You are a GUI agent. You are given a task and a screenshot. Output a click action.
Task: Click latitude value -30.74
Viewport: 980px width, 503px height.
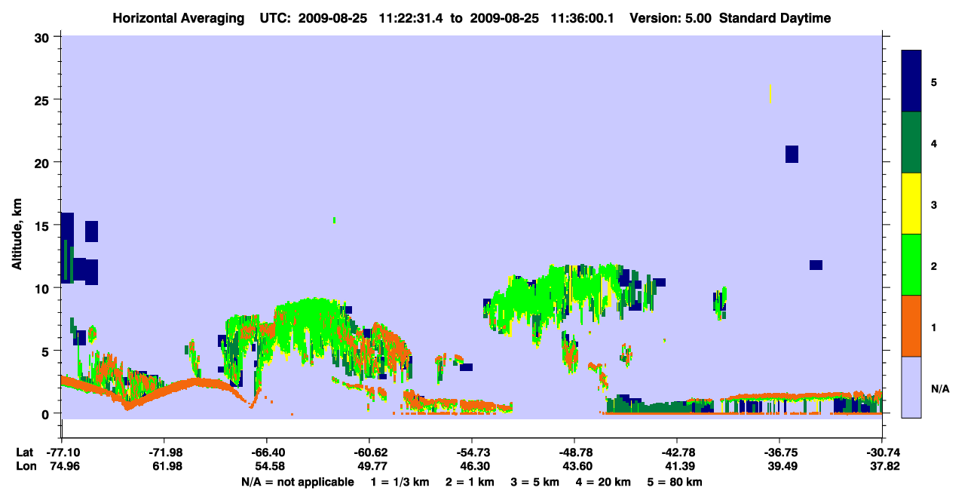[x=882, y=452]
